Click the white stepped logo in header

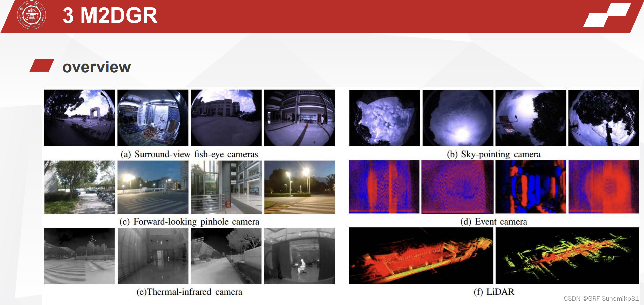[607, 15]
